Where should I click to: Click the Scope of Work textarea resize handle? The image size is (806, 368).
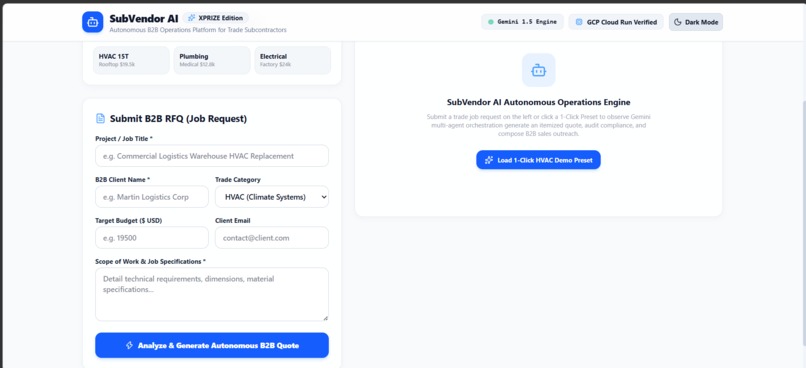point(325,318)
